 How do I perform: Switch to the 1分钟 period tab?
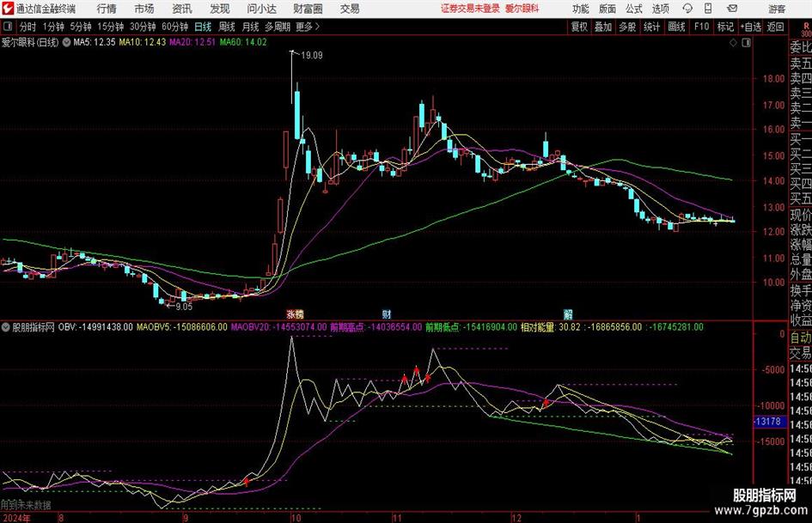(x=52, y=27)
